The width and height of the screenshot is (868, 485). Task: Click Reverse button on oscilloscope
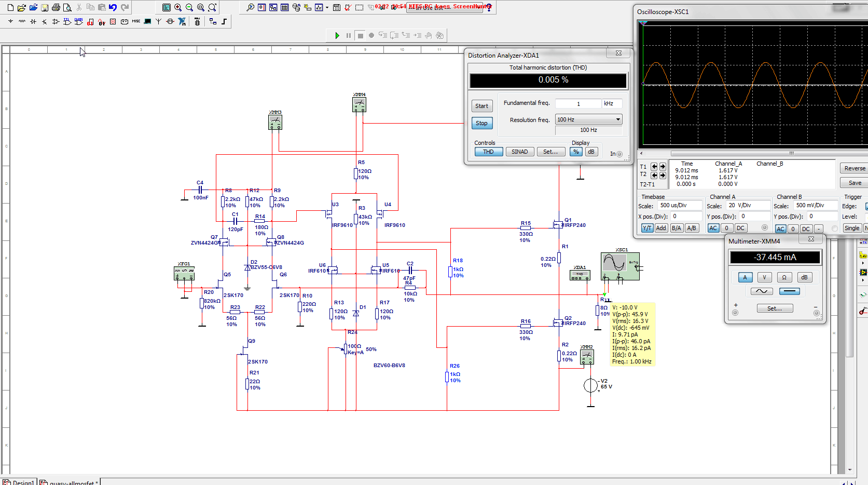[854, 168]
